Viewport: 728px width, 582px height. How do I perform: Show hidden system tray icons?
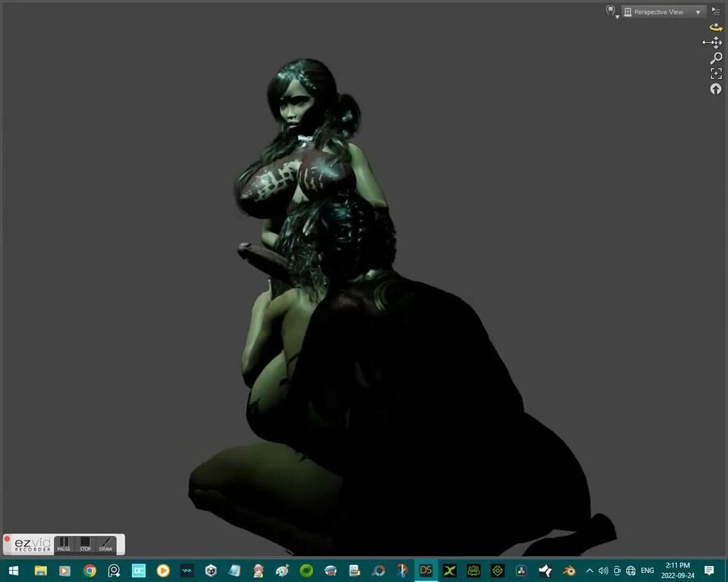[x=589, y=571]
